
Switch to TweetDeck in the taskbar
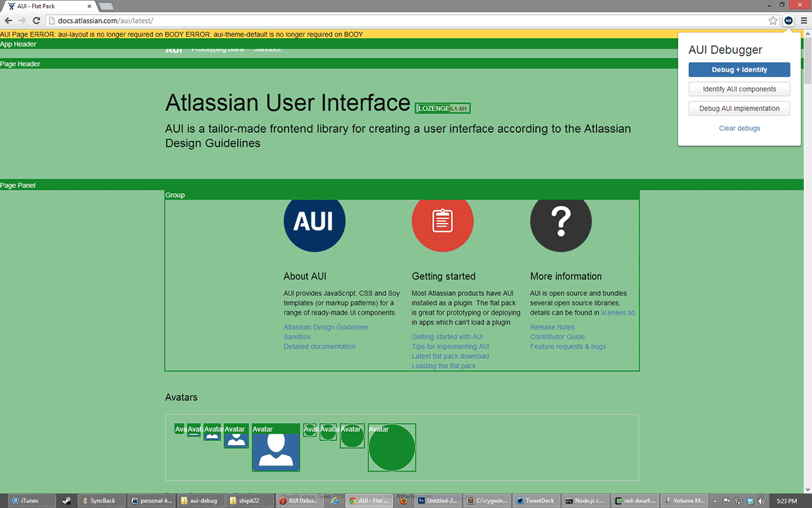pyautogui.click(x=536, y=500)
